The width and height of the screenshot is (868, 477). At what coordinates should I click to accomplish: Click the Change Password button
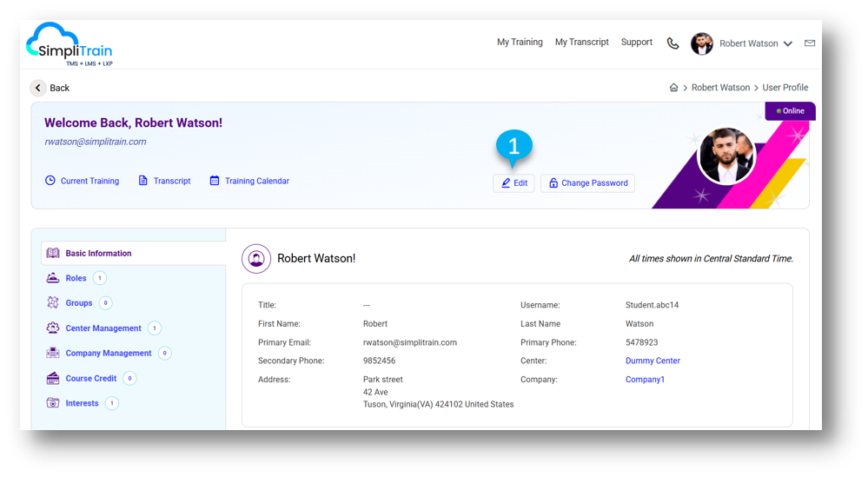(x=587, y=183)
